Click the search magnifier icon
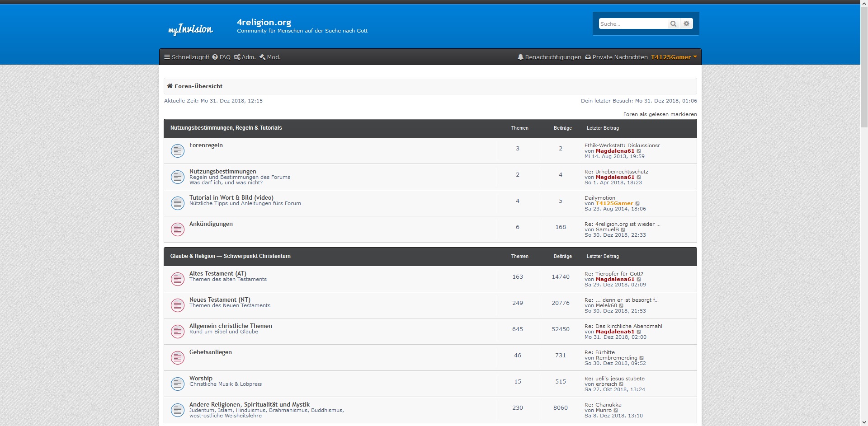Viewport: 868px width, 426px height. click(x=673, y=24)
